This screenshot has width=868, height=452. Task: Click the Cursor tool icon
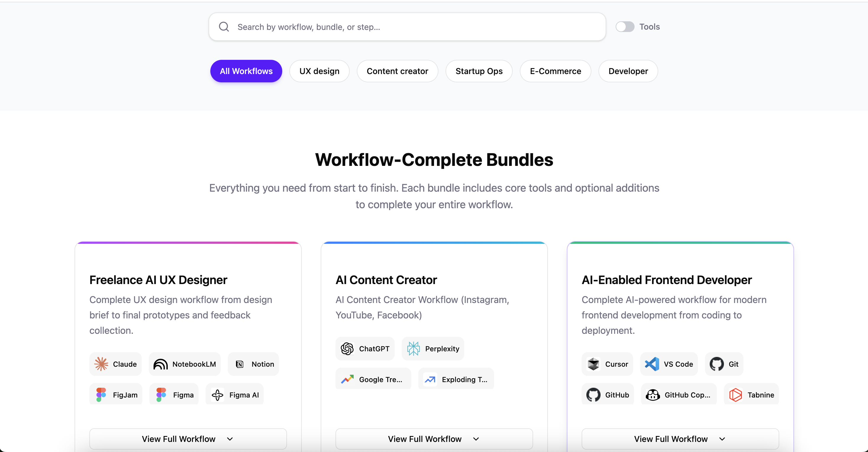[593, 364]
